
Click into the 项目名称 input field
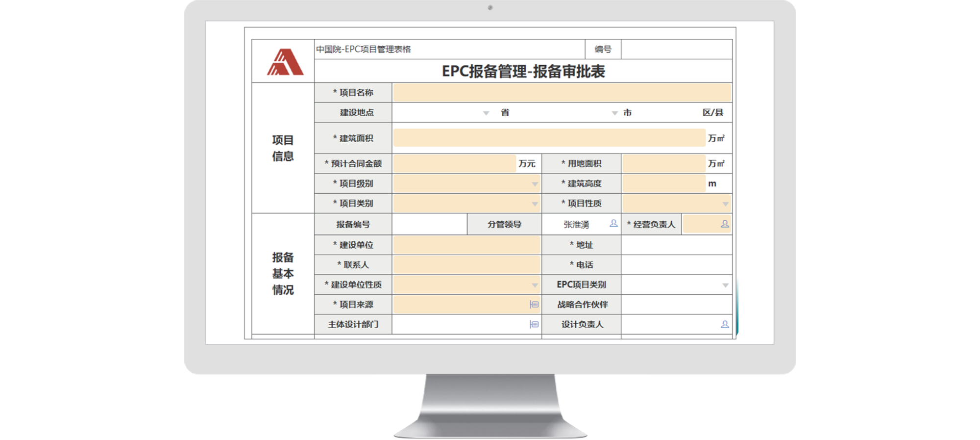(562, 93)
